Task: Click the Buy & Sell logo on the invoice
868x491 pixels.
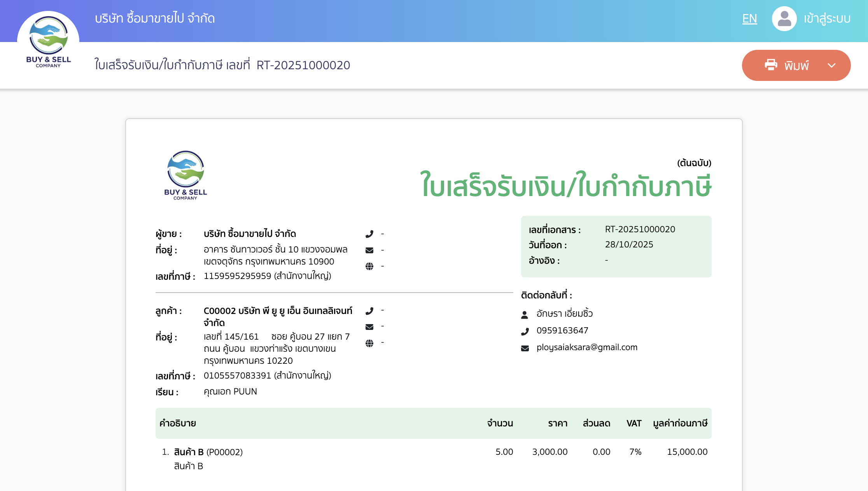Action: click(185, 176)
